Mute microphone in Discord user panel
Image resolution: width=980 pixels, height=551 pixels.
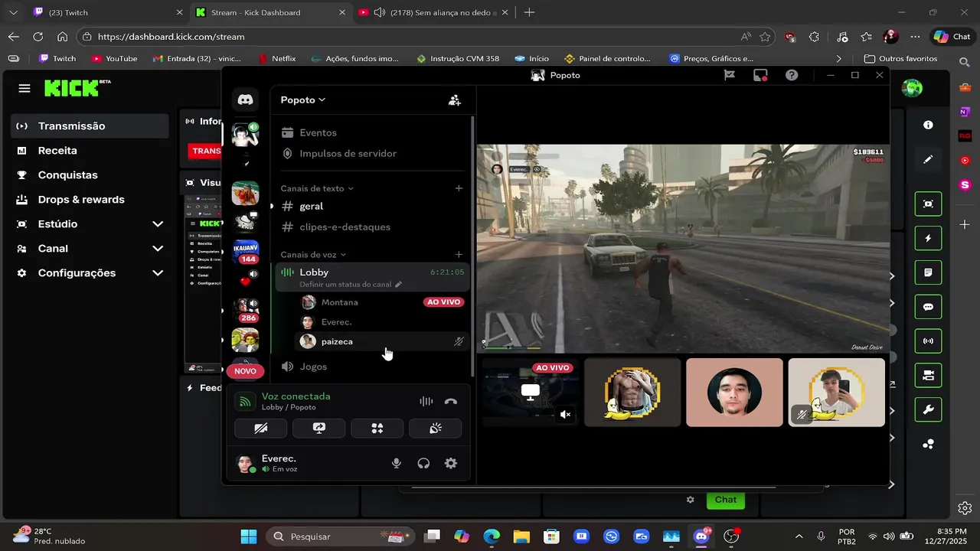coord(397,463)
